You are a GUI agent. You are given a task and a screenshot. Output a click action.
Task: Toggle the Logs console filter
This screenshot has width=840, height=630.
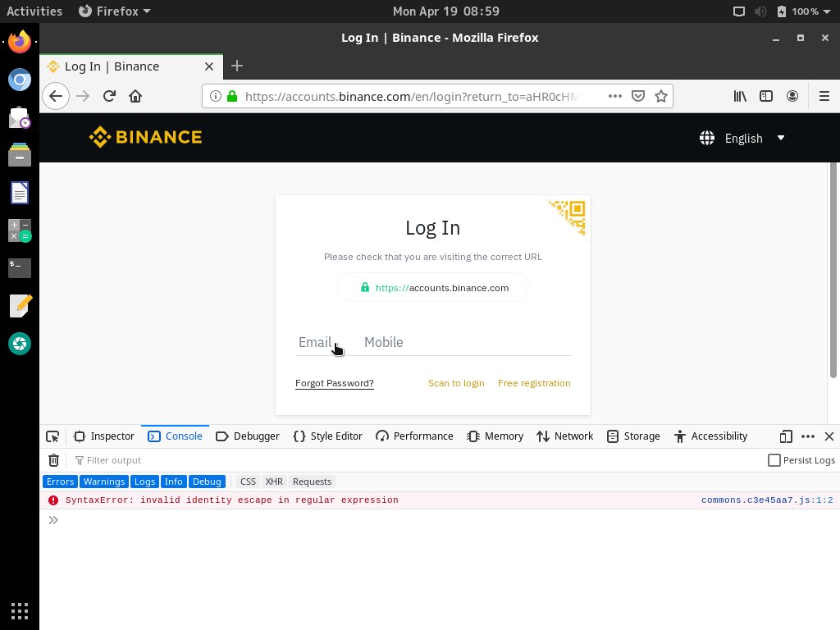tap(144, 482)
